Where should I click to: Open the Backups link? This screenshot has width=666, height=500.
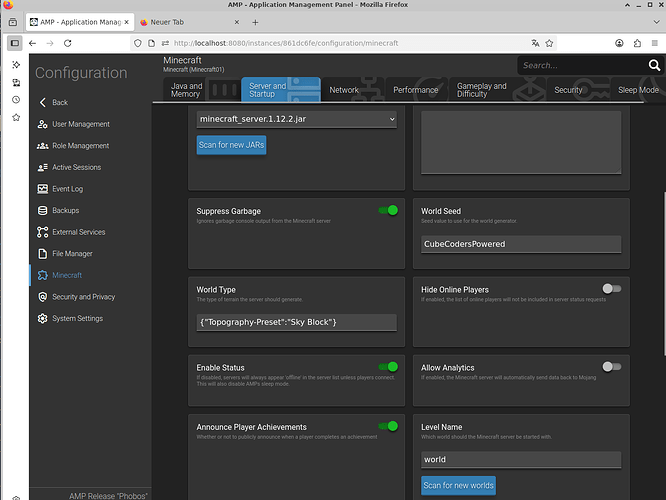coord(66,210)
